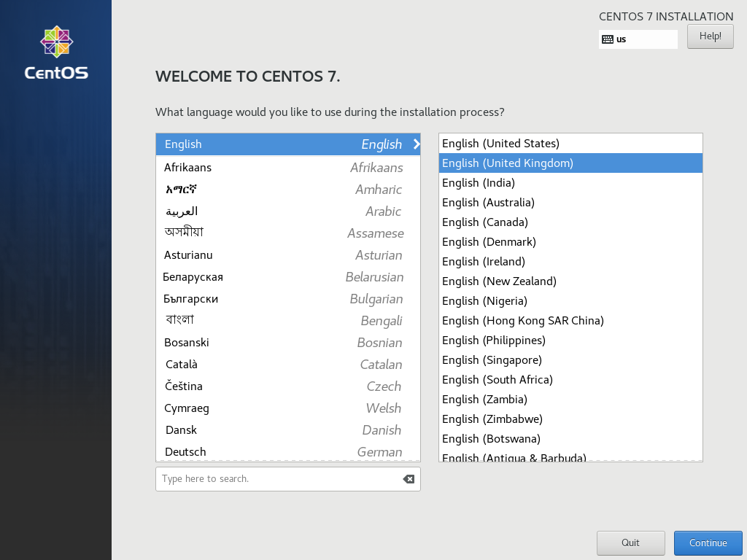Open the us keyboard layout selector
747x560 pixels.
(x=638, y=39)
